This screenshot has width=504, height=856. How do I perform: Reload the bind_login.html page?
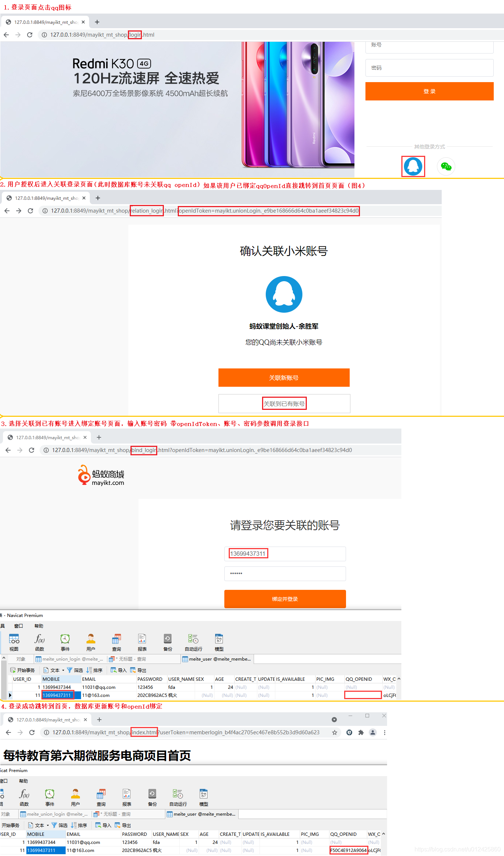click(32, 450)
